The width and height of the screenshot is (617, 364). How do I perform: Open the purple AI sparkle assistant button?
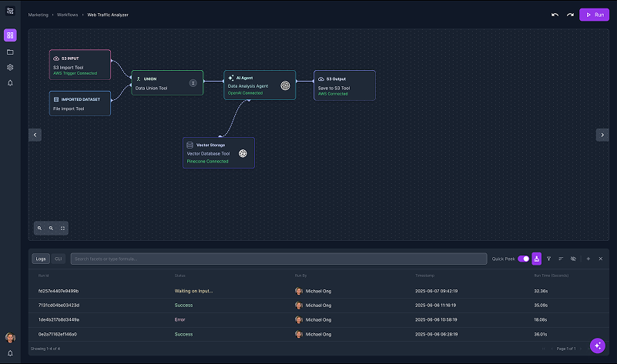pyautogui.click(x=597, y=346)
